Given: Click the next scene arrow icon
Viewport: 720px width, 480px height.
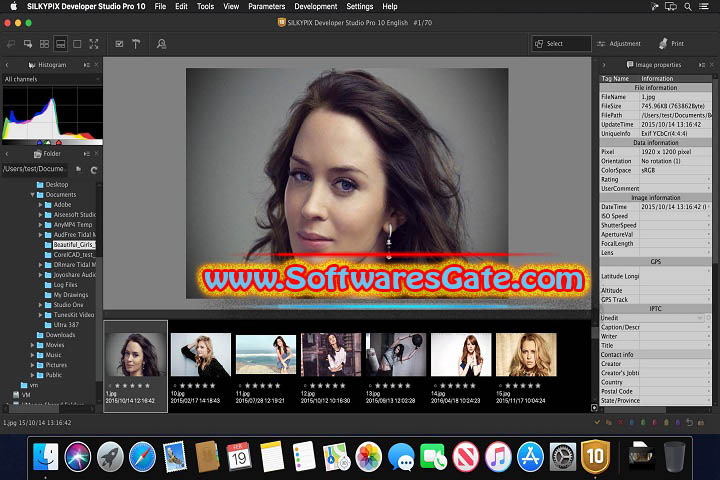Looking at the screenshot, I should 28,44.
